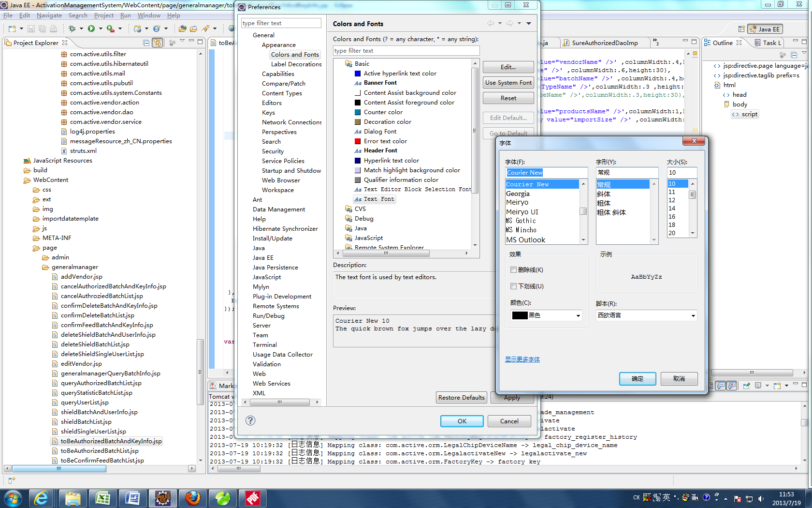The width and height of the screenshot is (812, 508).
Task: Toggle Show Console on standard out icon
Action: point(721,386)
